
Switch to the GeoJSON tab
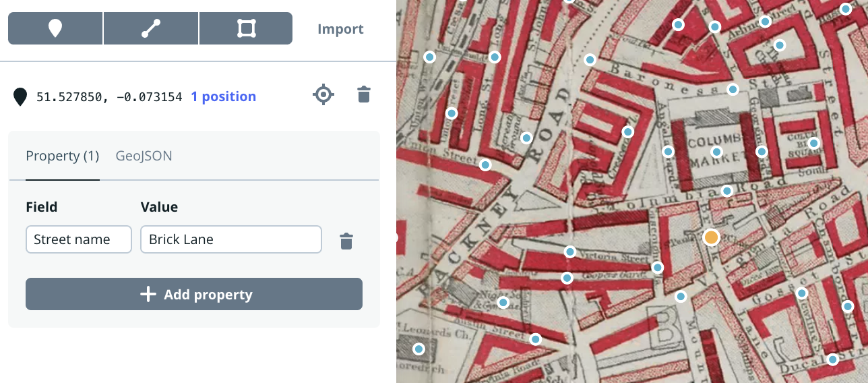click(x=144, y=156)
